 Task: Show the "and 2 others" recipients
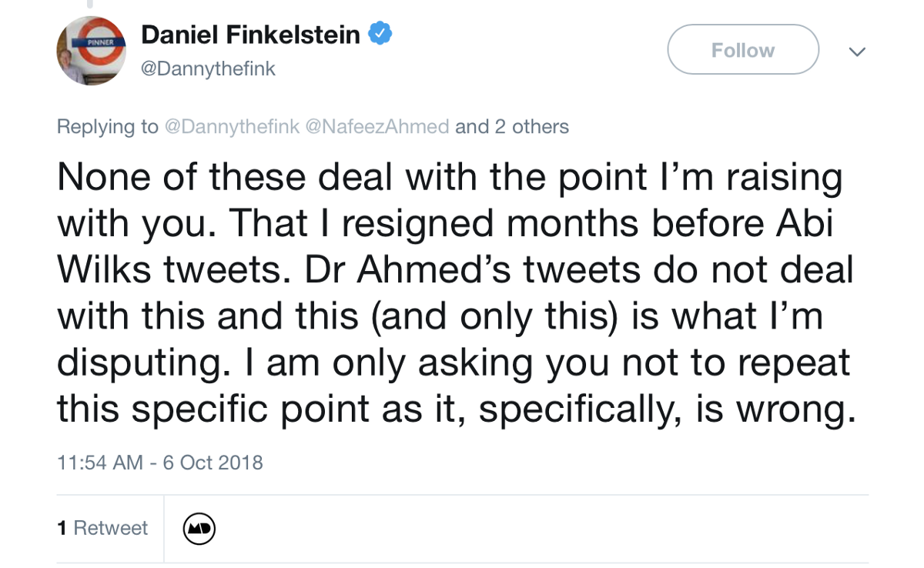click(512, 126)
